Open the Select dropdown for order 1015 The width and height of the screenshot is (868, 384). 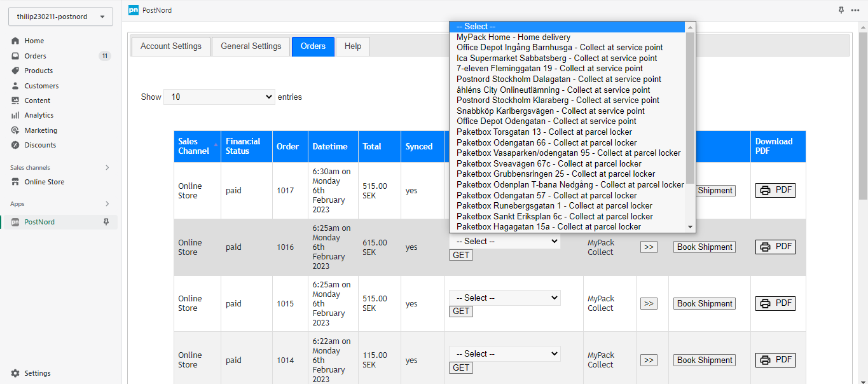point(505,298)
